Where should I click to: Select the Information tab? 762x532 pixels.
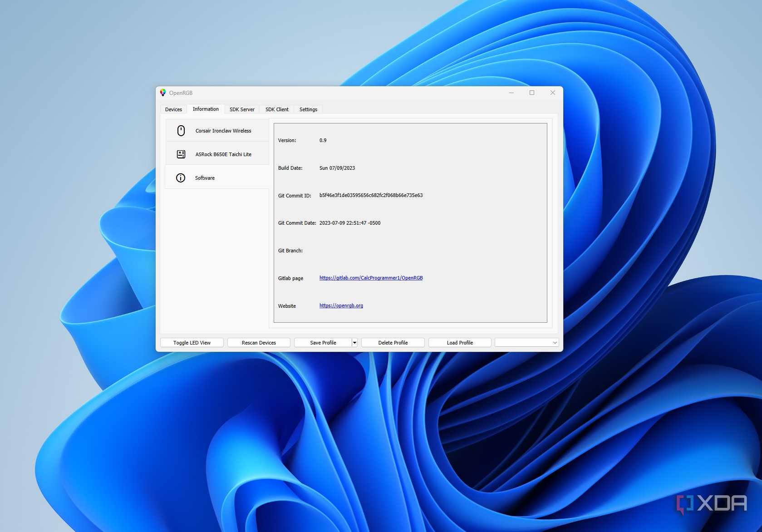206,109
